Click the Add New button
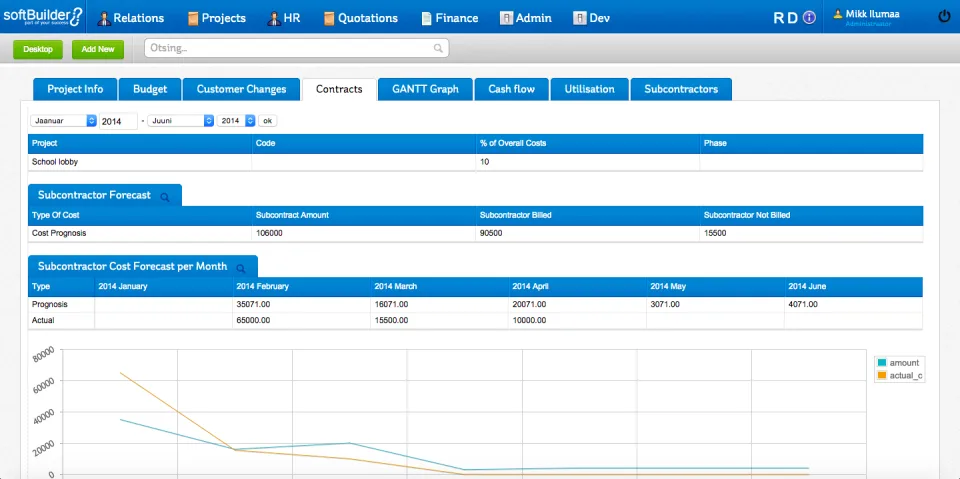 [x=98, y=50]
